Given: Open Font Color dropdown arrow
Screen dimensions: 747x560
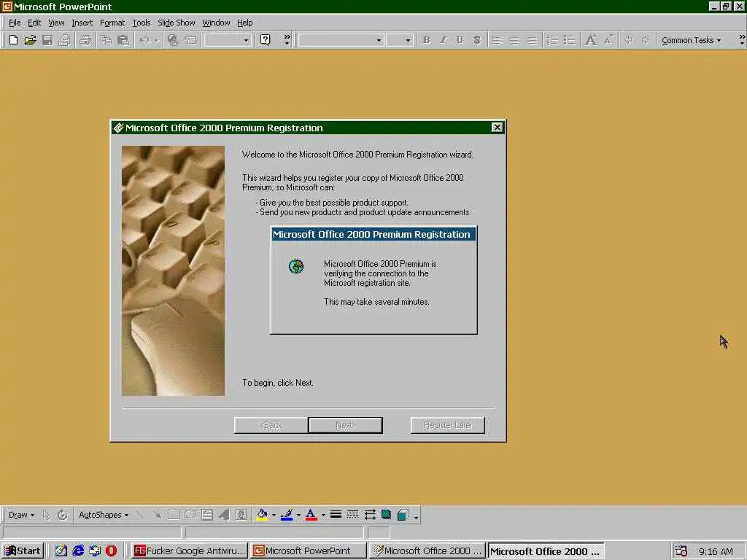Looking at the screenshot, I should pyautogui.click(x=323, y=515).
